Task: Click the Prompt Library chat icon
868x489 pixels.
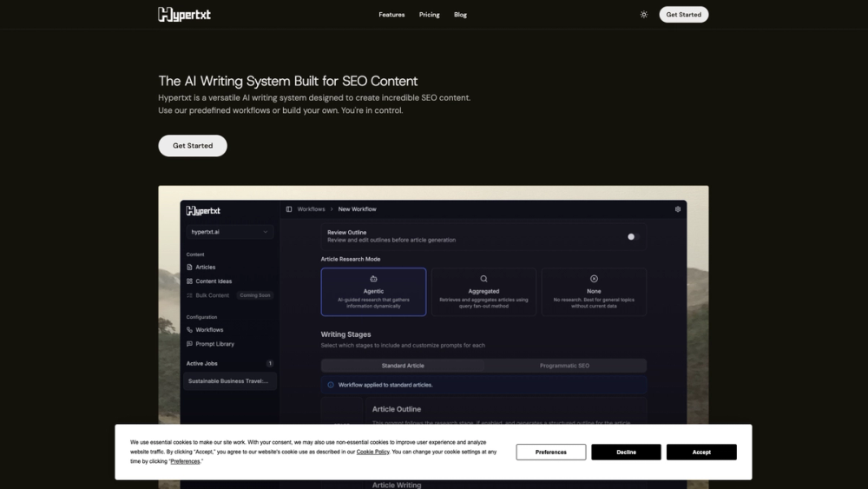Action: (x=189, y=344)
